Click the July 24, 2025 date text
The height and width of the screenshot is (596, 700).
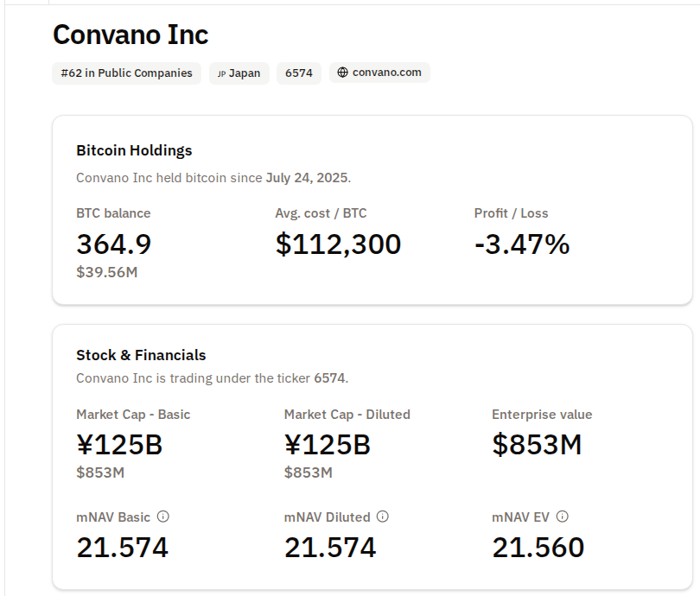pos(306,178)
